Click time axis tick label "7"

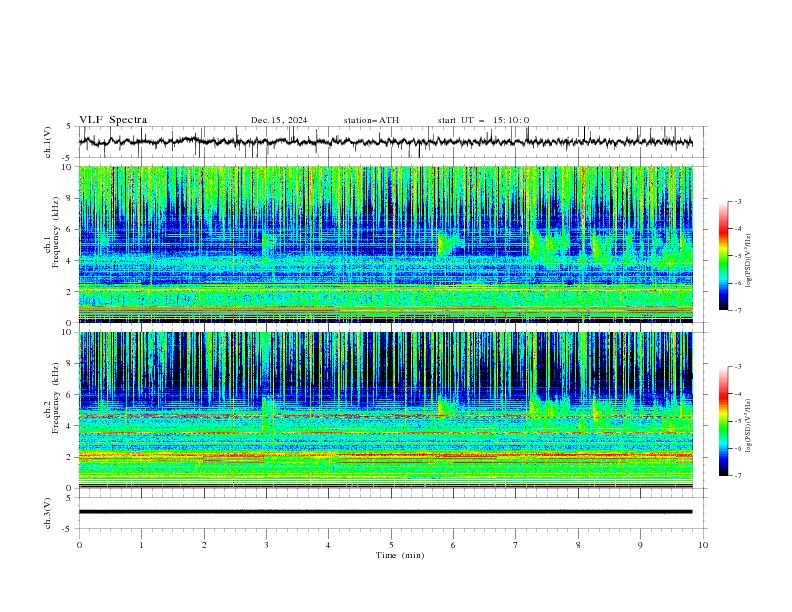click(x=516, y=545)
